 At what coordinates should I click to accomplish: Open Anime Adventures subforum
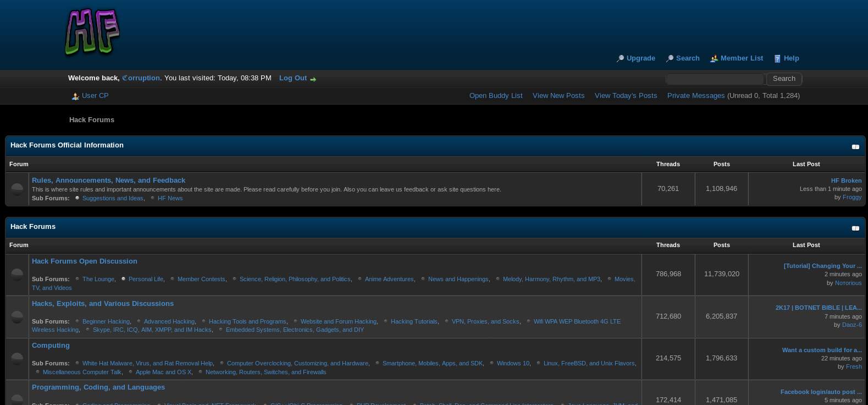(389, 279)
